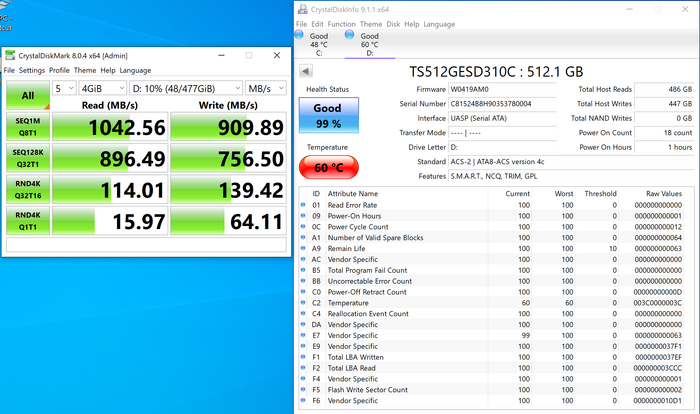Click the Power On Count value 18 count
The height and width of the screenshot is (414, 700).
pos(664,133)
